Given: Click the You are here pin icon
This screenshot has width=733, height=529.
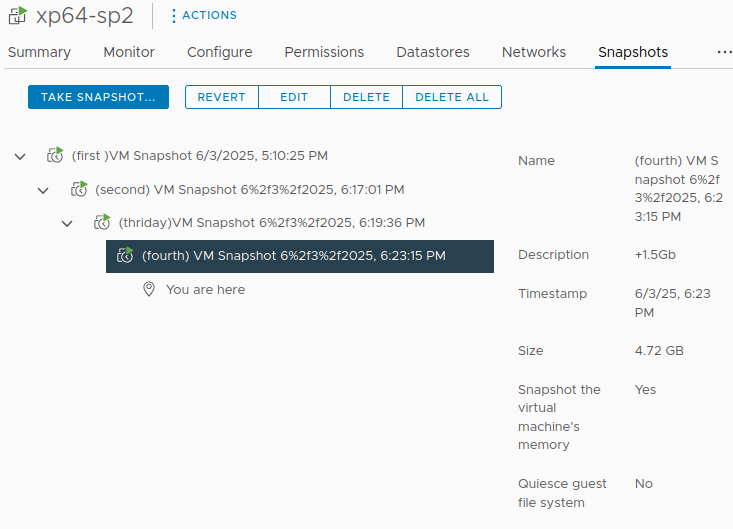Looking at the screenshot, I should coord(149,289).
